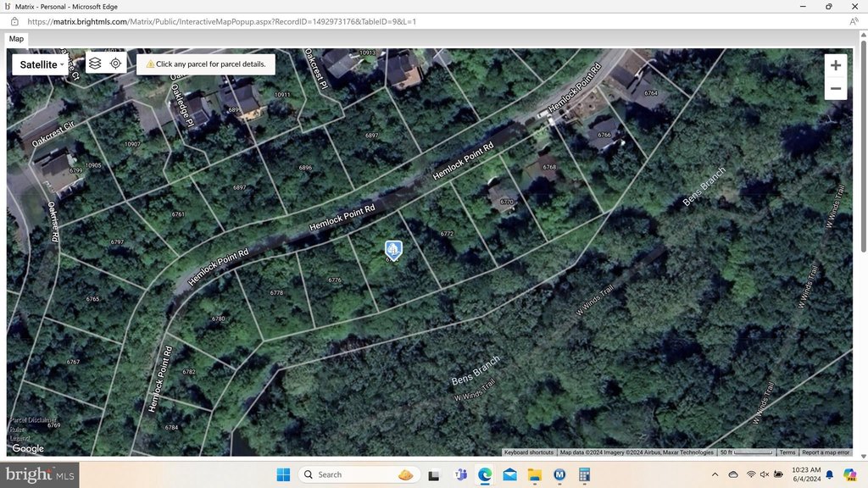Open Keyboard shortcuts on map footer
Screen dimensions: 868x488
coord(529,452)
